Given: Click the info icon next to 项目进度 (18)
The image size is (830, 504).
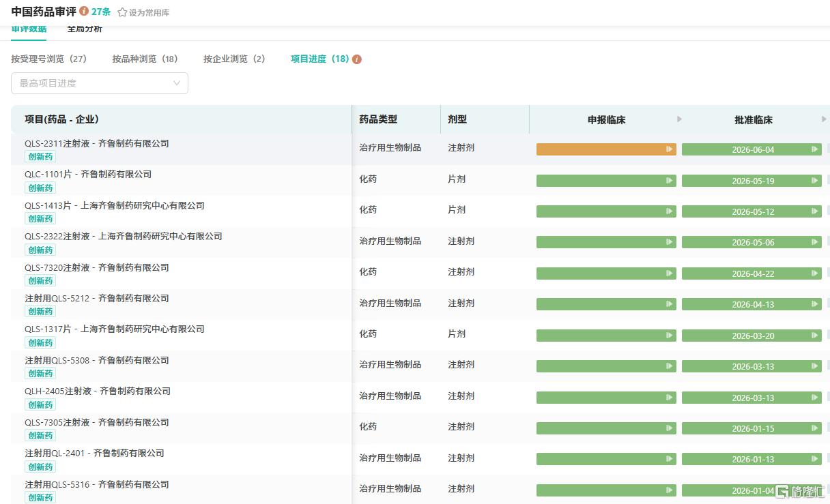Looking at the screenshot, I should (357, 59).
